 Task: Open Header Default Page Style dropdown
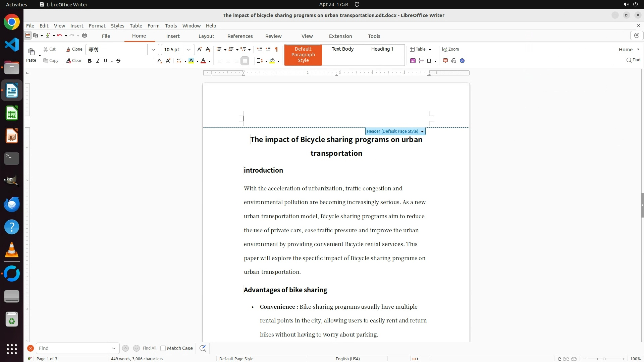422,131
